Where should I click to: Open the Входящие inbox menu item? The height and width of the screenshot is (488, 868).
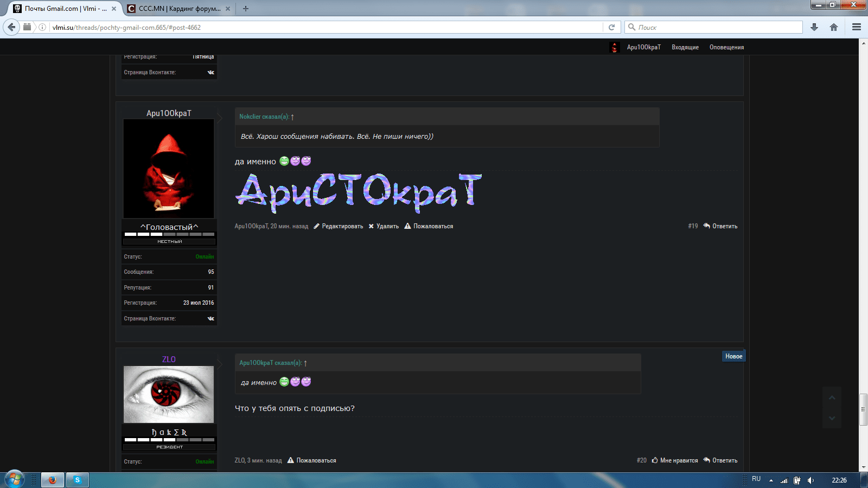click(x=685, y=47)
